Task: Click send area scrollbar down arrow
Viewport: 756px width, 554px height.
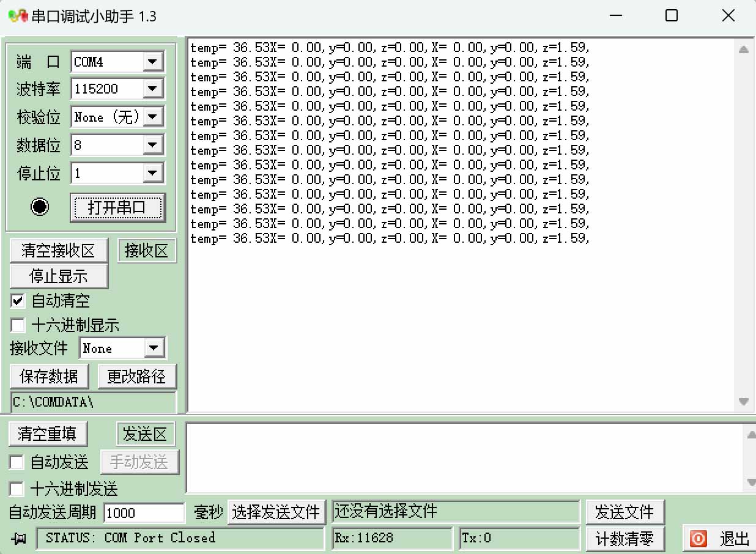Action: [751, 482]
